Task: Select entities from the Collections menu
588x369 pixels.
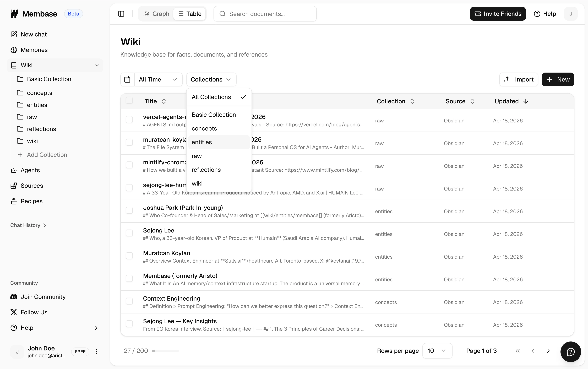Action: (202, 142)
